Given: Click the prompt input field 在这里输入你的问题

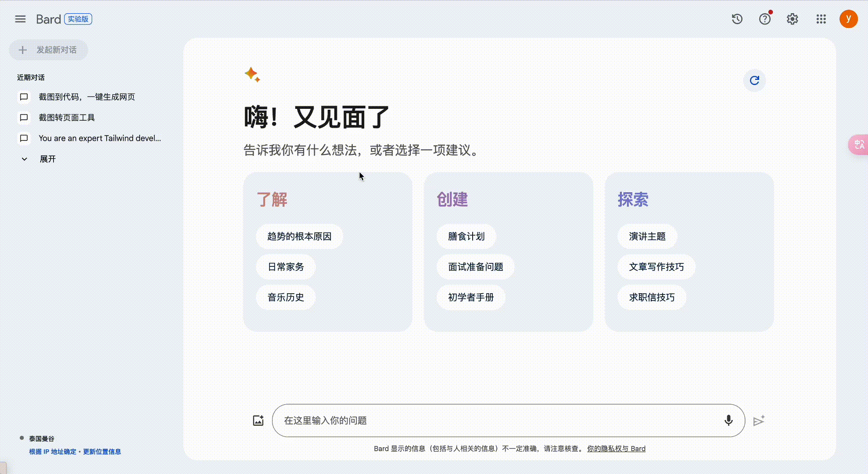Looking at the screenshot, I should coord(483,420).
